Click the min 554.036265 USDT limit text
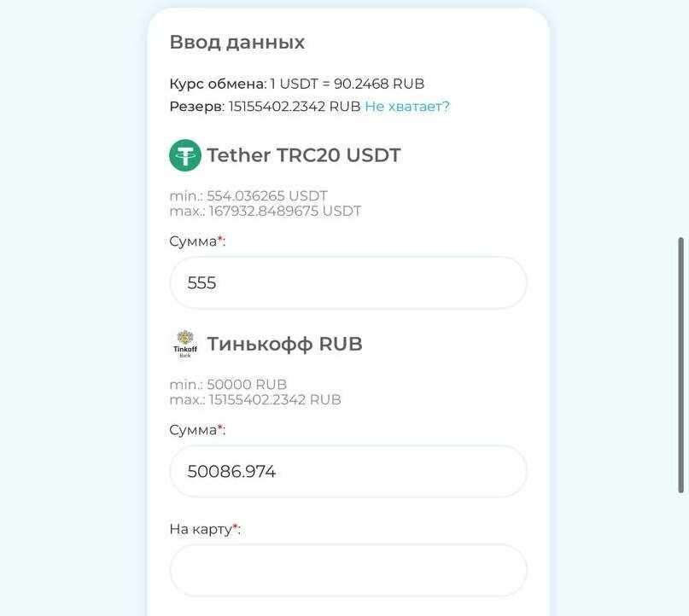The height and width of the screenshot is (616, 689). [248, 196]
